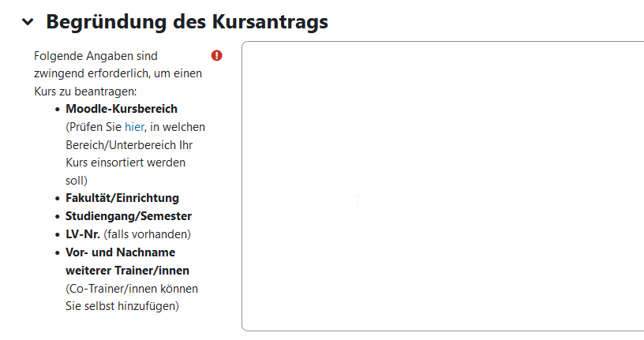Image resolution: width=644 pixels, height=340 pixels.
Task: Click the "Studiengang/Semester" list item
Action: point(129,216)
